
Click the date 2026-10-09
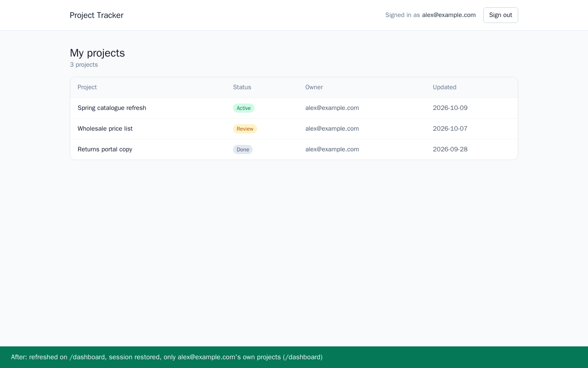tap(450, 108)
